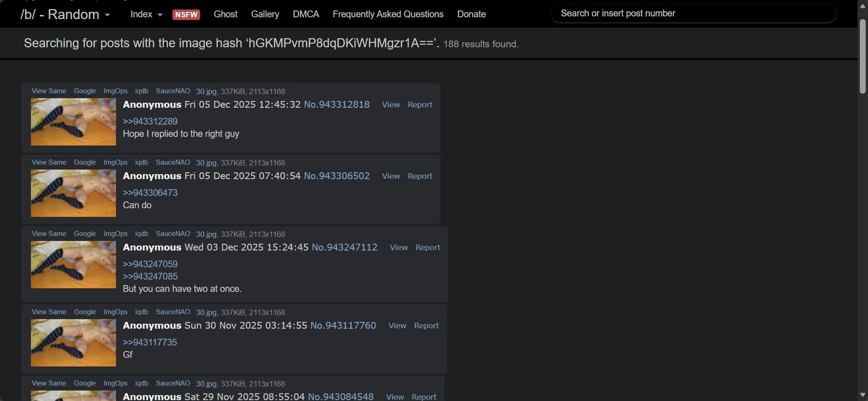868x401 pixels.
Task: Go to the Gallery view
Action: 265,14
